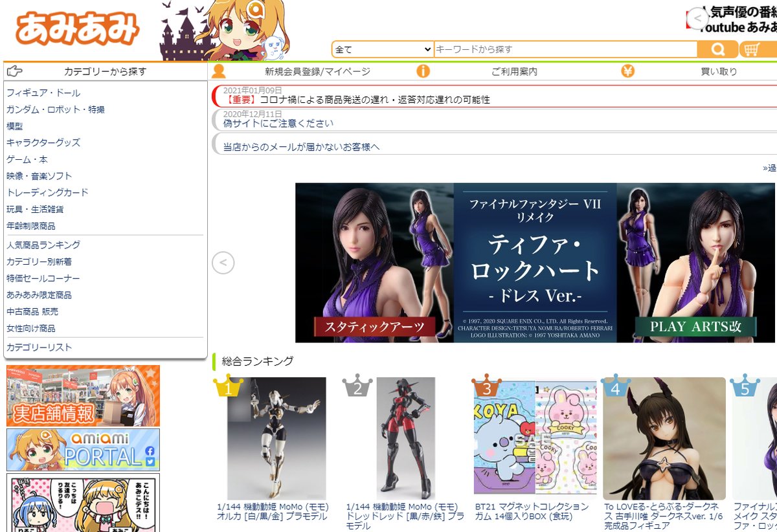
Task: Click BT21 magnet collection thumbnail
Action: 535,438
